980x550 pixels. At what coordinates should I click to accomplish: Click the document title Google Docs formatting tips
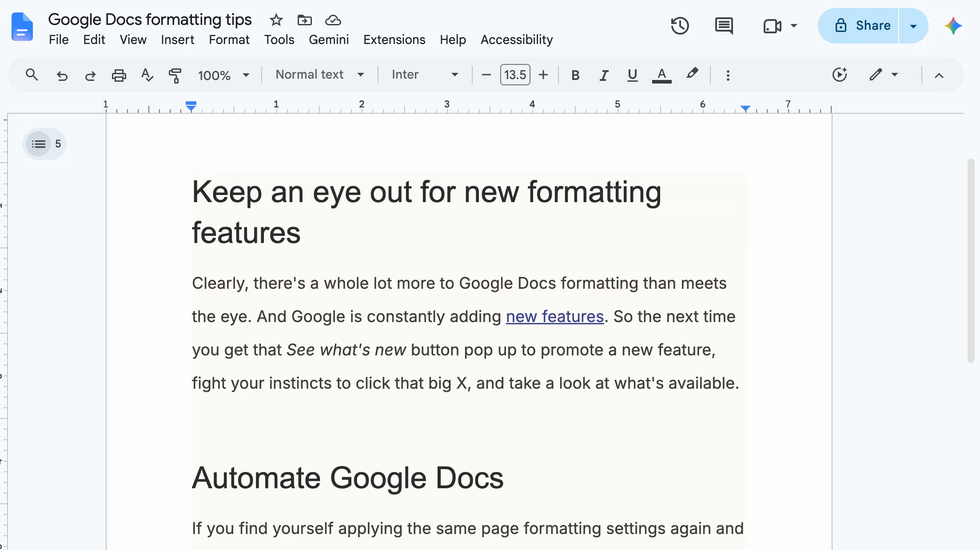click(150, 20)
